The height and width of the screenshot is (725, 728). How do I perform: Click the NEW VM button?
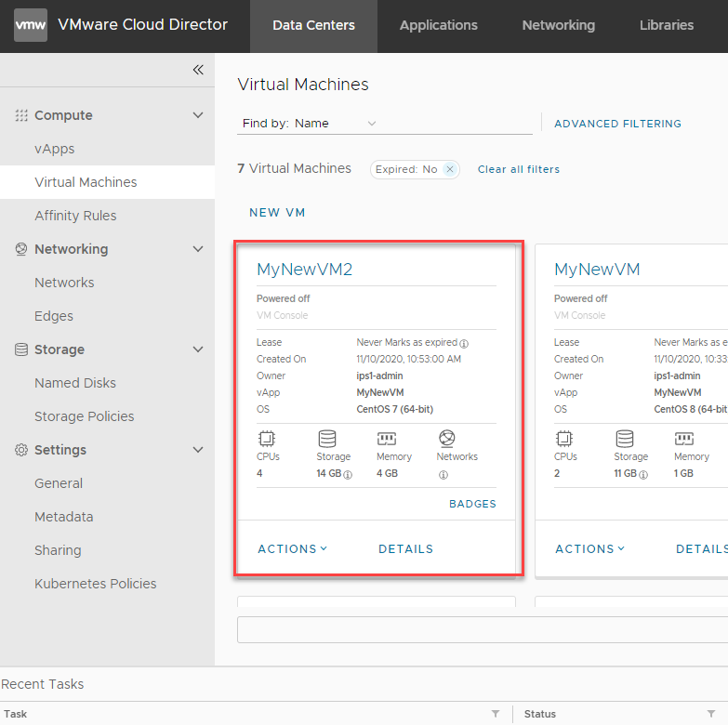(277, 213)
